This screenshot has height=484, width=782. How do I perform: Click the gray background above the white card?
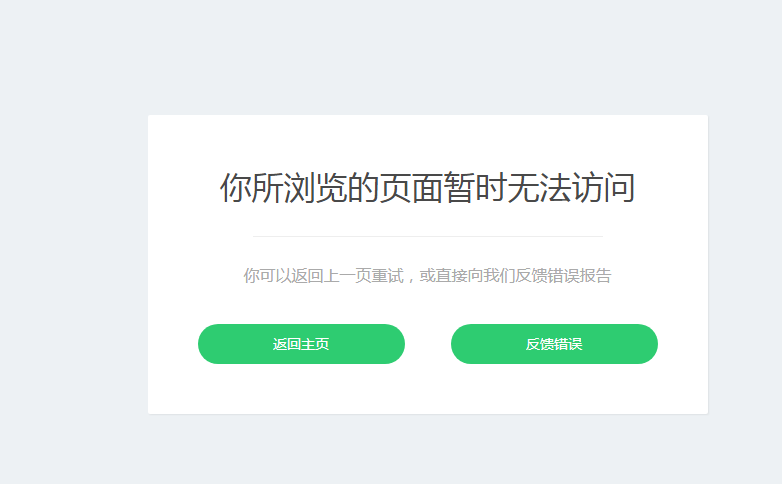coord(427,57)
